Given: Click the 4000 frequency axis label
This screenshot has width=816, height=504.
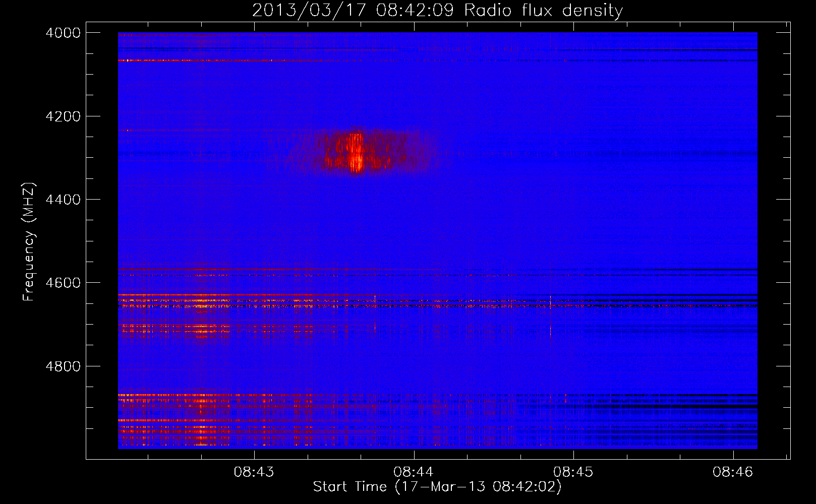Looking at the screenshot, I should pos(63,33).
